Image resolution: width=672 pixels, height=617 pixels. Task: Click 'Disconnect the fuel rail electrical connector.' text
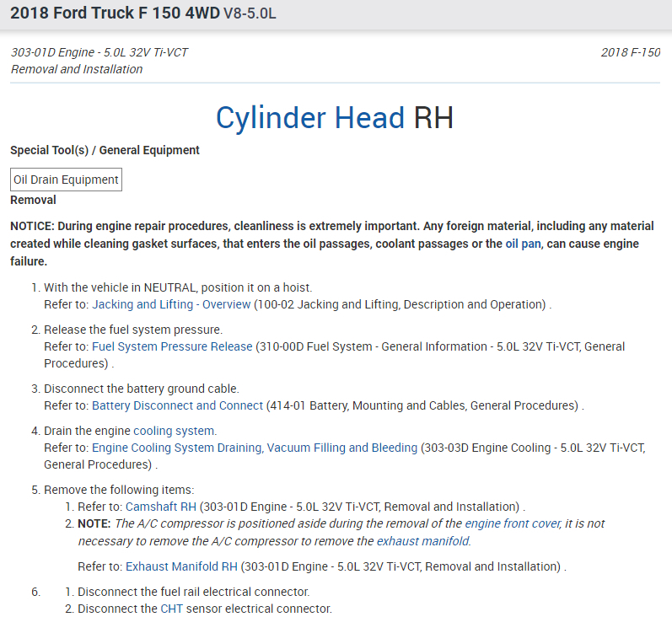click(x=193, y=592)
